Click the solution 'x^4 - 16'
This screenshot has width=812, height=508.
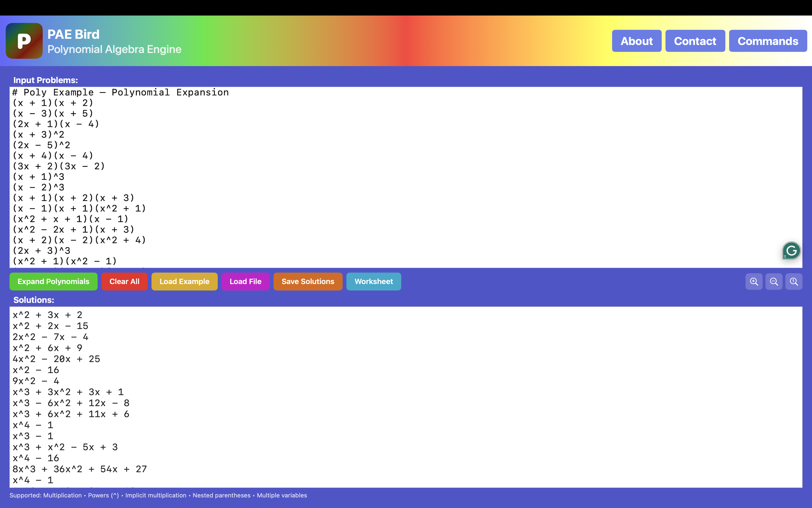tap(36, 458)
